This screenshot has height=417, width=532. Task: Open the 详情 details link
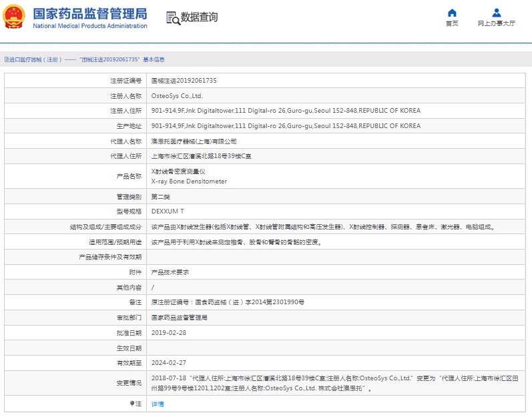point(158,404)
